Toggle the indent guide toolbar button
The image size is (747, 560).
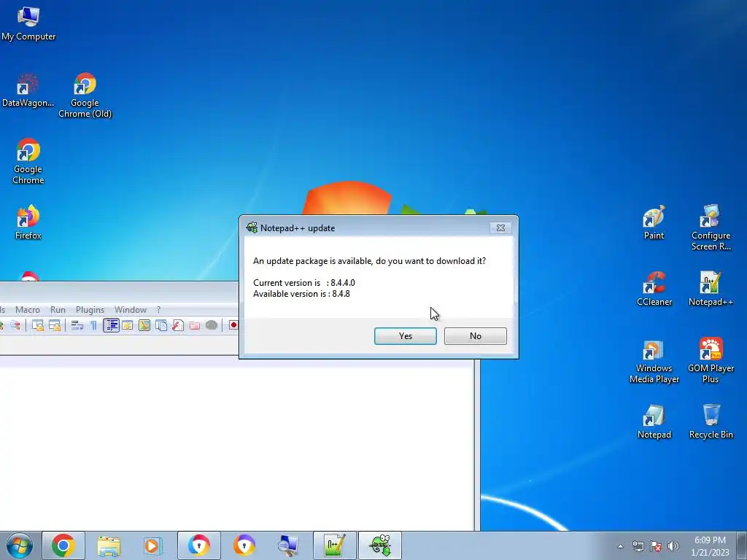click(111, 325)
